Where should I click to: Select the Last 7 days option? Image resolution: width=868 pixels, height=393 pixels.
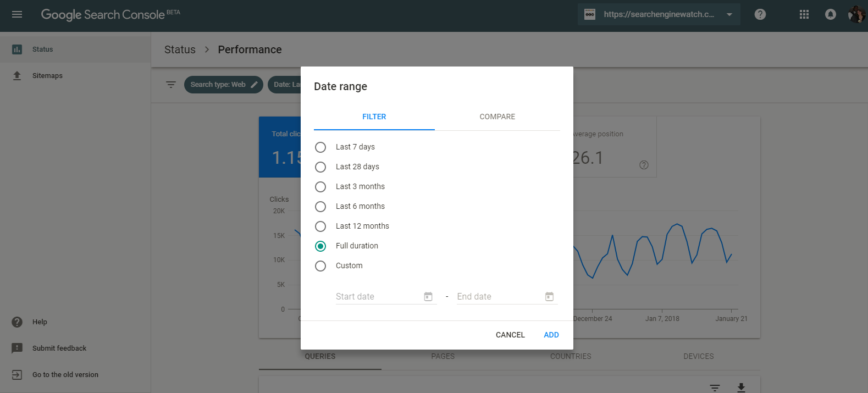point(320,147)
